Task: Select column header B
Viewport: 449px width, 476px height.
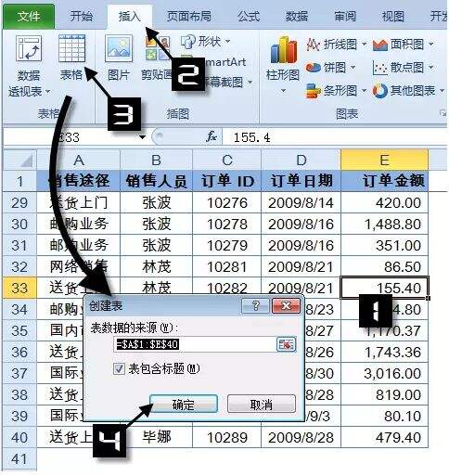Action: pyautogui.click(x=156, y=160)
